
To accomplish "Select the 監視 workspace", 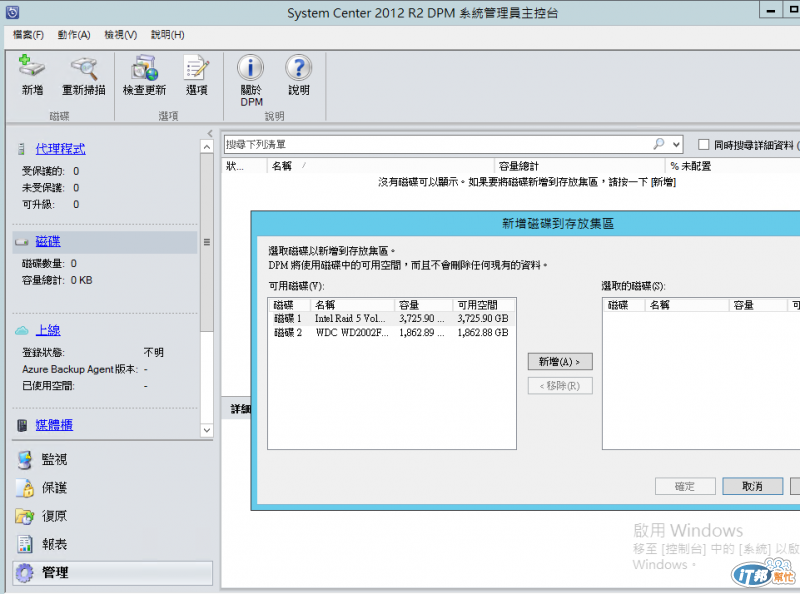I will pos(112,459).
